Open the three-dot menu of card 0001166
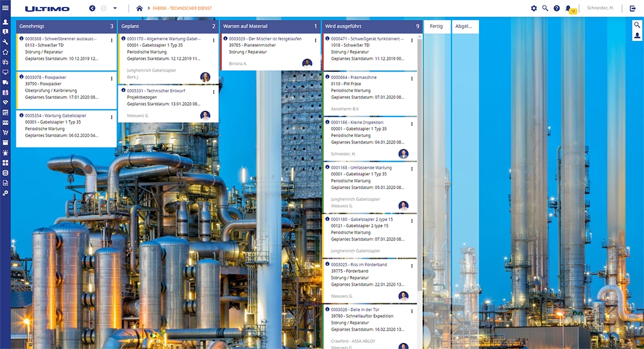The height and width of the screenshot is (349, 644). click(412, 124)
